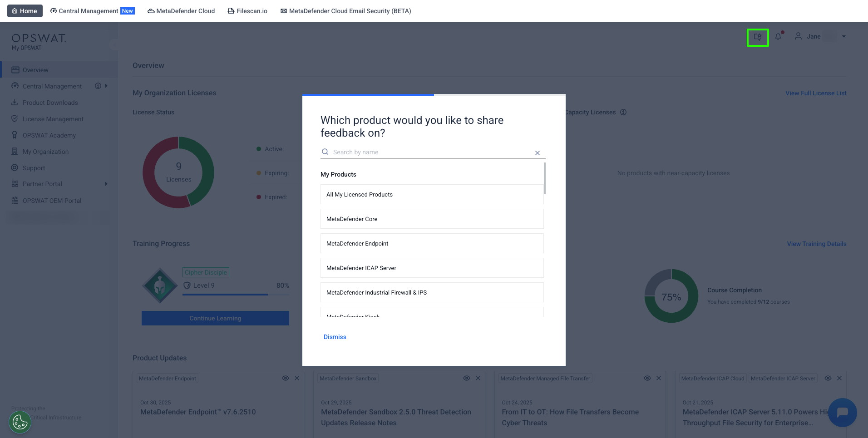
Task: Dismiss the MetaDefender Sandbox update card
Action: (478, 378)
